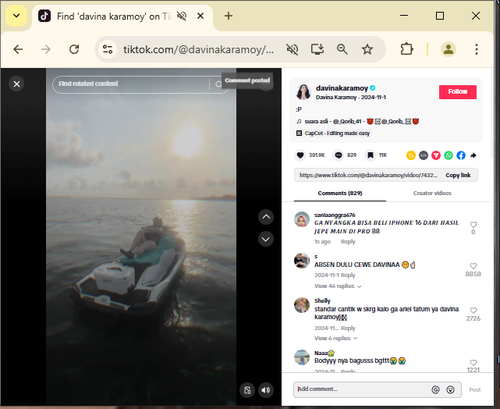The height and width of the screenshot is (409, 500).
Task: Select the Find 'davina karamoy' TikTok tab
Action: [113, 16]
